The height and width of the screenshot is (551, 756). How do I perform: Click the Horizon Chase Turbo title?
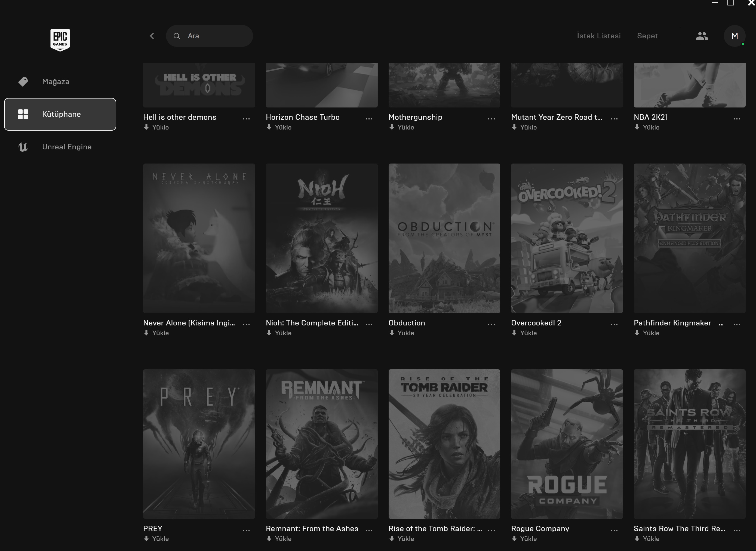point(303,117)
